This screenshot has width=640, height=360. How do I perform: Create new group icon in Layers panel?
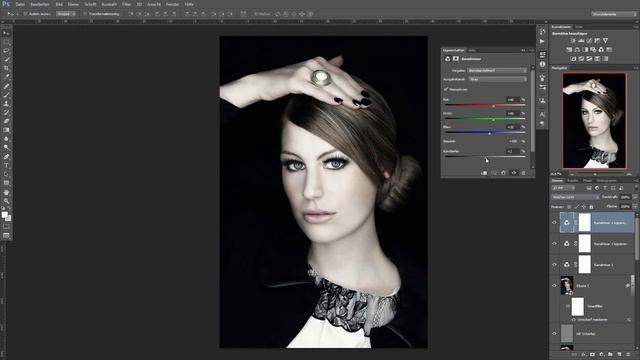pyautogui.click(x=610, y=355)
